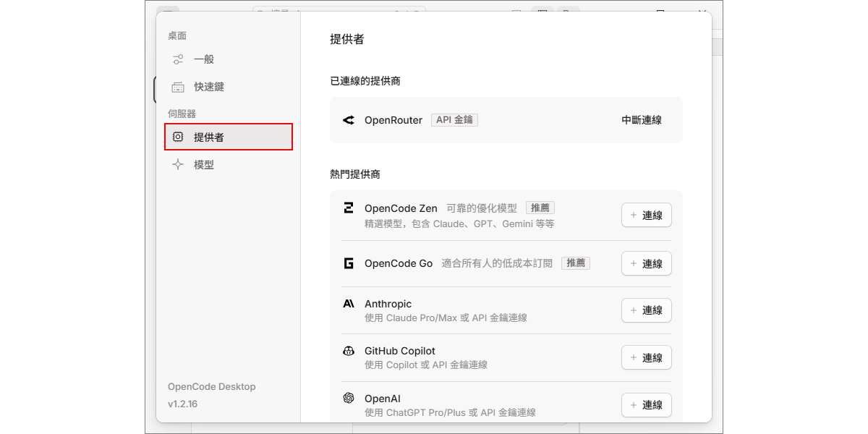This screenshot has height=434, width=868.
Task: Click the 推薦 badge for OpenCode Go
Action: click(576, 263)
